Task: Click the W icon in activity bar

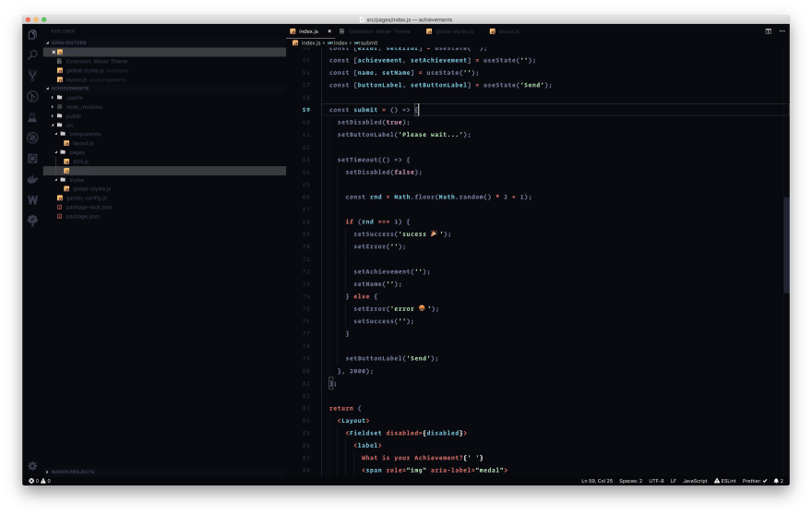Action: point(32,200)
